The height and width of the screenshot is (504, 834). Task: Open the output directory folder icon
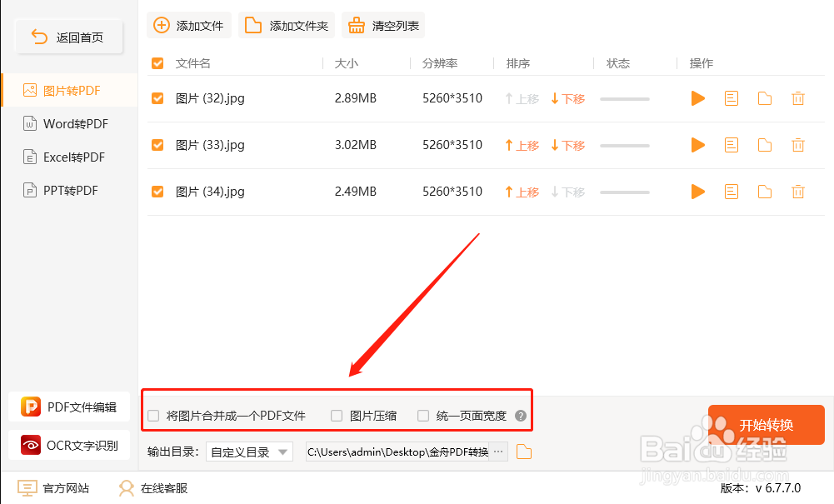click(524, 452)
